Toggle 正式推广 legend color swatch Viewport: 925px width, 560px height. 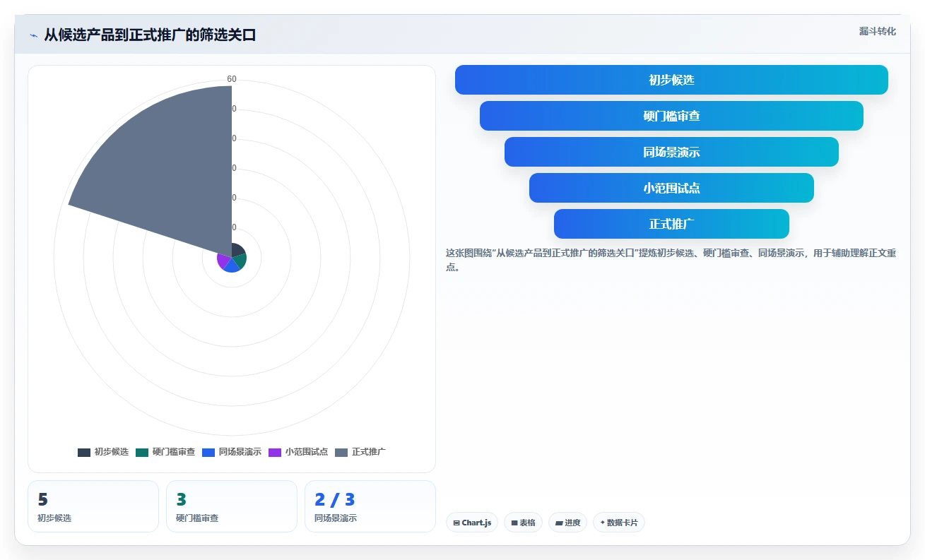pos(341,452)
